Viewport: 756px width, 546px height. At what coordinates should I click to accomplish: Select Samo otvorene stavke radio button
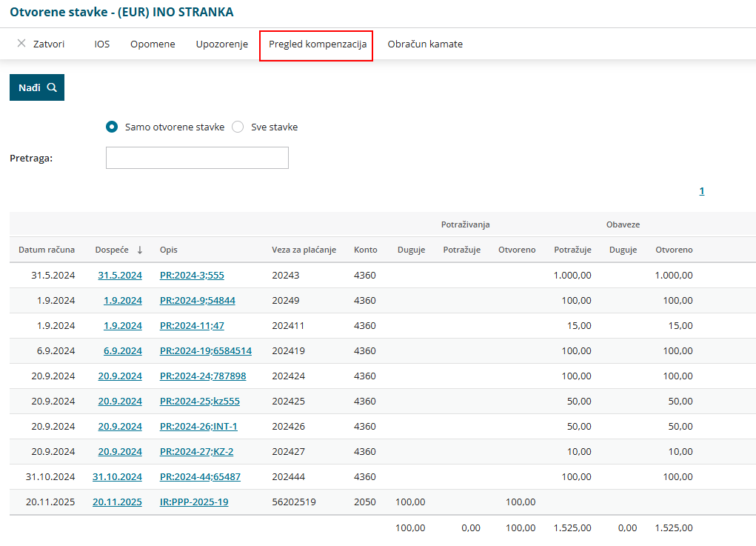[x=111, y=127]
